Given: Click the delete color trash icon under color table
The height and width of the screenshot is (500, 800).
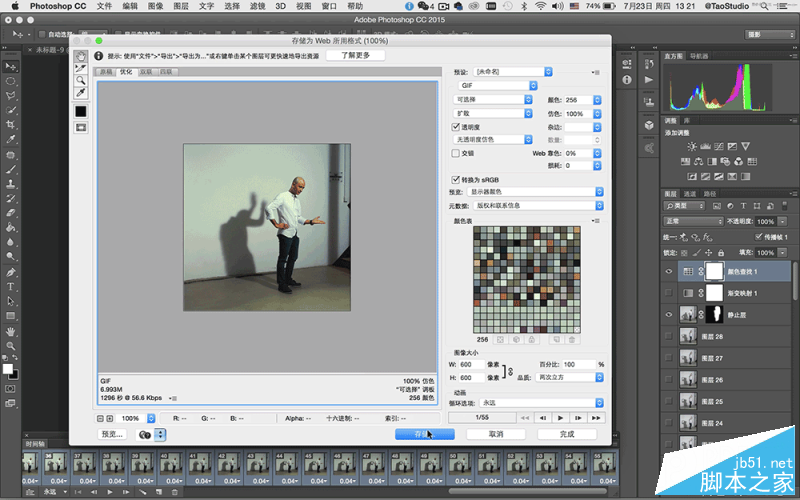Looking at the screenshot, I should (572, 340).
